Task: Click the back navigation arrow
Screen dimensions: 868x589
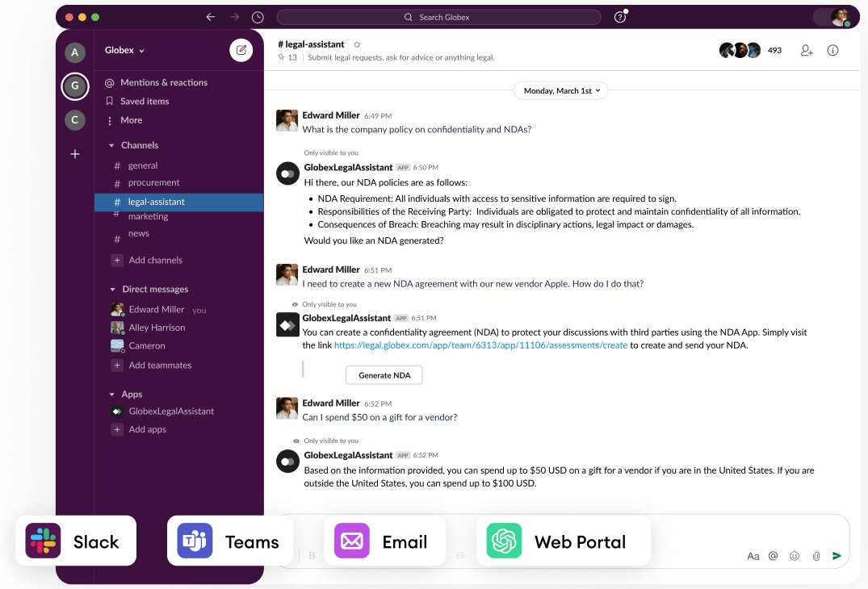Action: coord(211,17)
